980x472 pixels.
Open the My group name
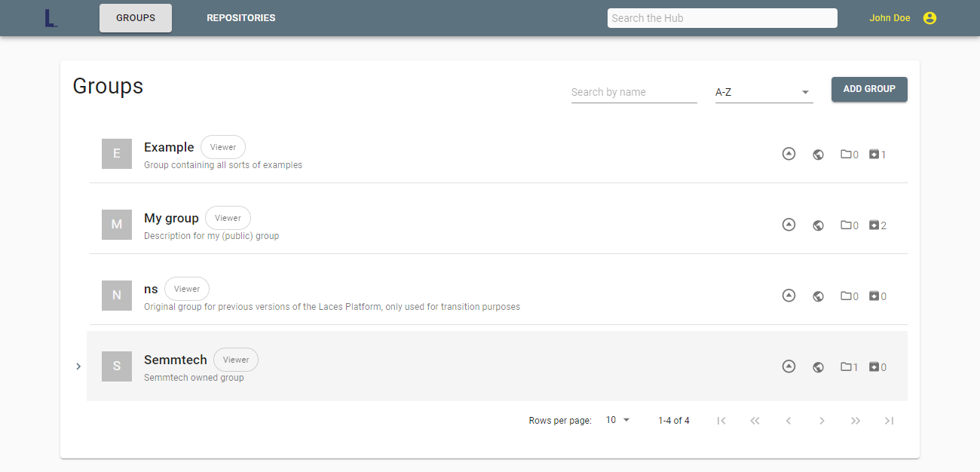[171, 218]
